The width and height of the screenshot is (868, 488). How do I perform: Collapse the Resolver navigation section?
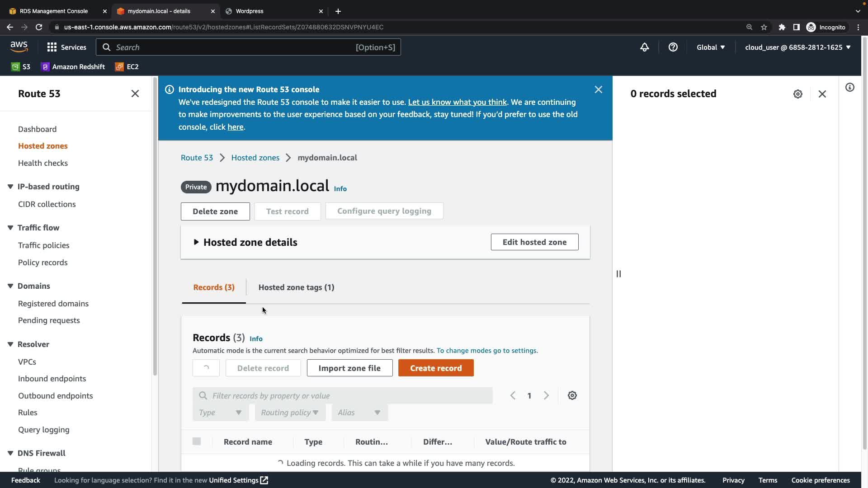[10, 344]
